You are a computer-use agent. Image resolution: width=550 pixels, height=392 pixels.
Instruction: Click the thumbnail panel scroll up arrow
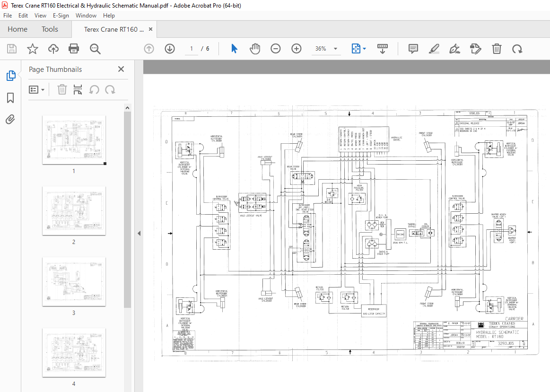[x=127, y=108]
